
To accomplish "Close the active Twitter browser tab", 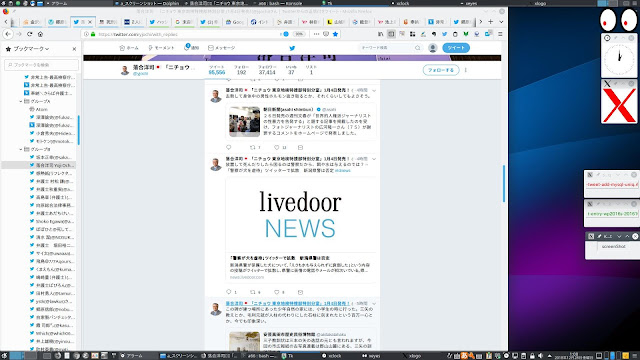I will click(x=90, y=22).
